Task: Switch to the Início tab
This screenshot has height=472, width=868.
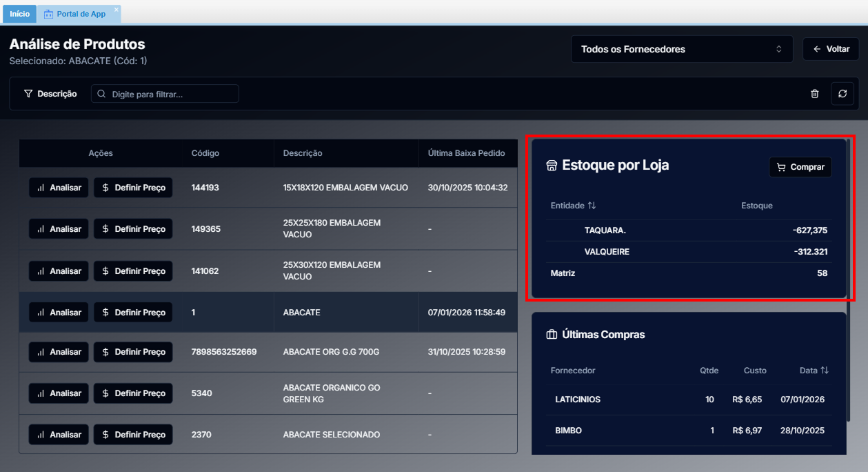Action: click(19, 14)
